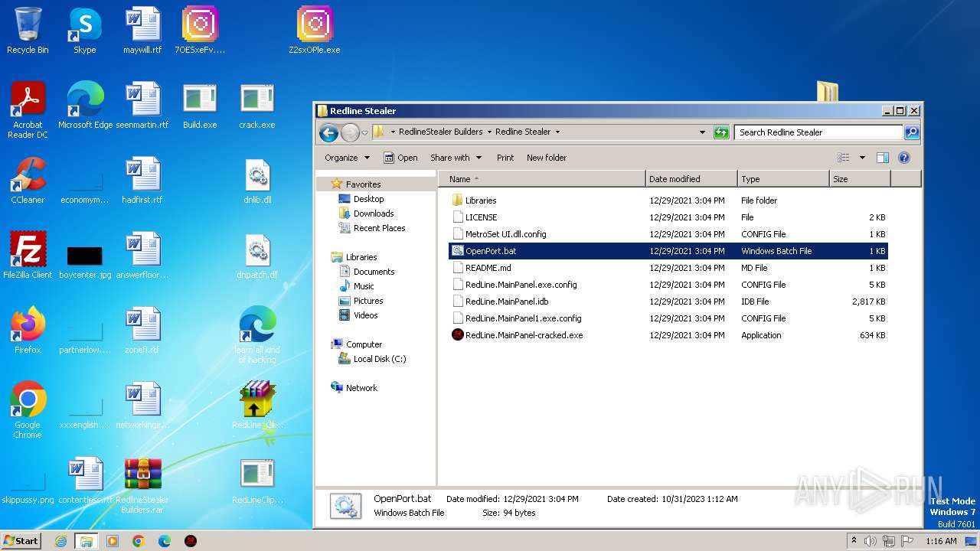The width and height of the screenshot is (980, 551).
Task: Click the Explorer Back arrow button
Action: tap(328, 132)
